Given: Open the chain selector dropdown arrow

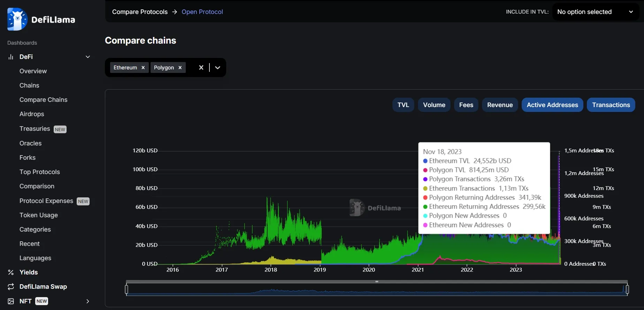Looking at the screenshot, I should click(x=217, y=68).
